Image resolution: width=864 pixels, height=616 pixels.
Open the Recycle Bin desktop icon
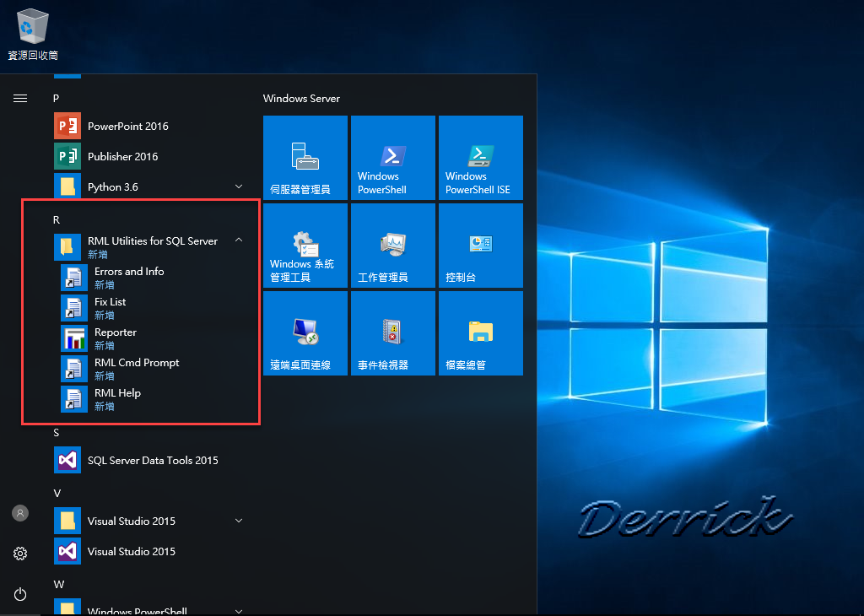(x=33, y=33)
